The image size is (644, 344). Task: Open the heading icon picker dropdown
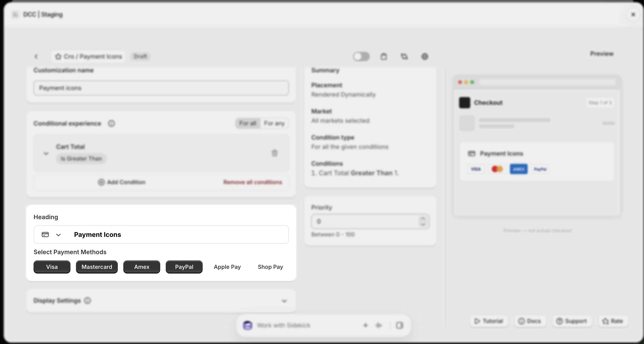58,235
